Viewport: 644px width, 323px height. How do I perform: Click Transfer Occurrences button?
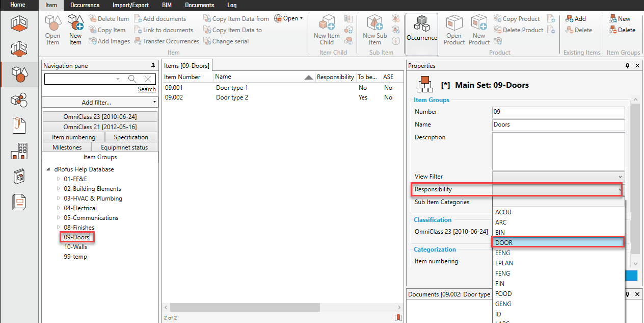click(167, 41)
